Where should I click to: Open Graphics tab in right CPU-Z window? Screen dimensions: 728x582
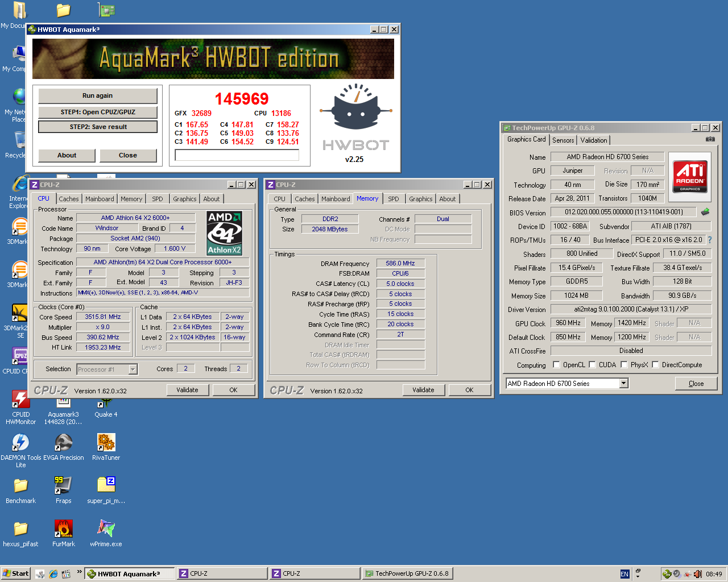point(421,199)
